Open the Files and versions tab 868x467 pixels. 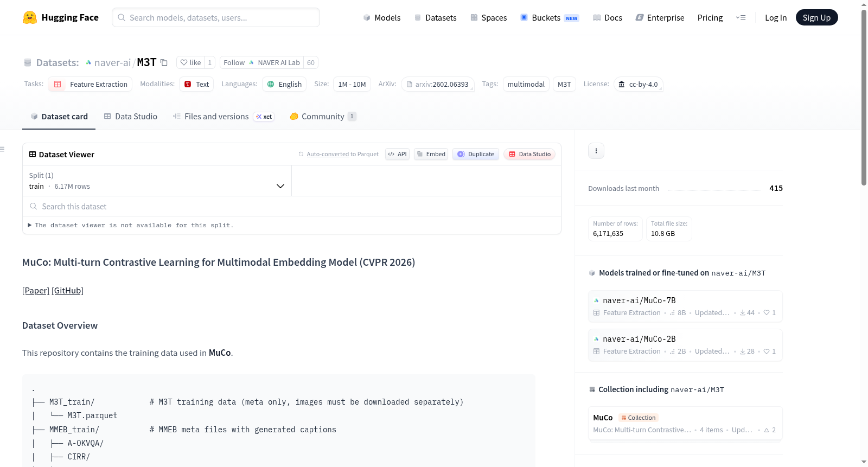224,116
